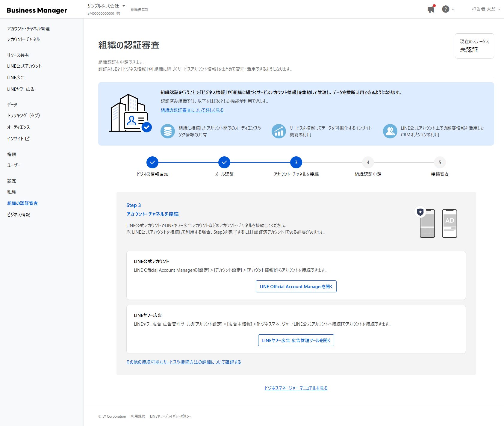
Task: Open LINE公式アカウント in sidebar
Action: point(25,66)
